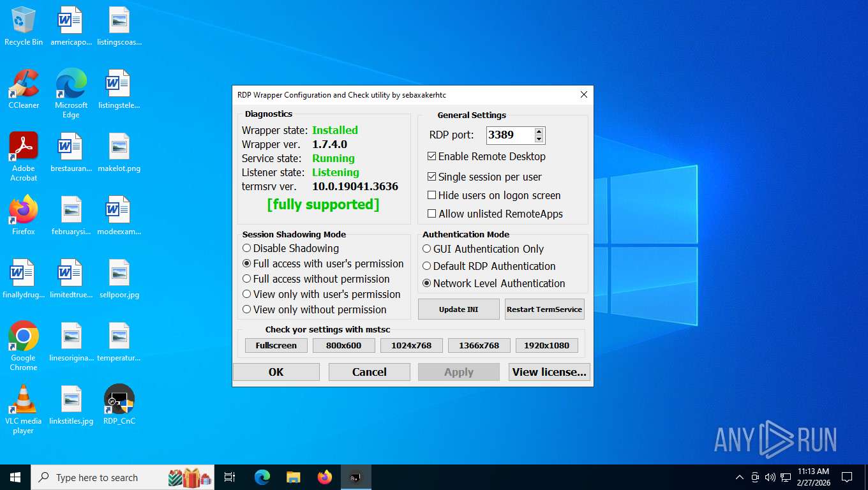Launch Microsoft Edge desktop shortcut
868x490 pixels.
71,94
